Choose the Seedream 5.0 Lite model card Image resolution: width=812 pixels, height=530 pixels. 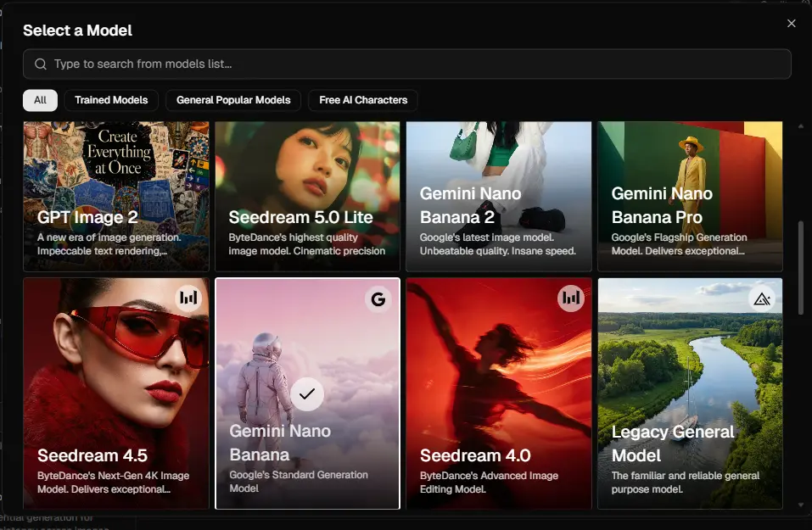[308, 196]
